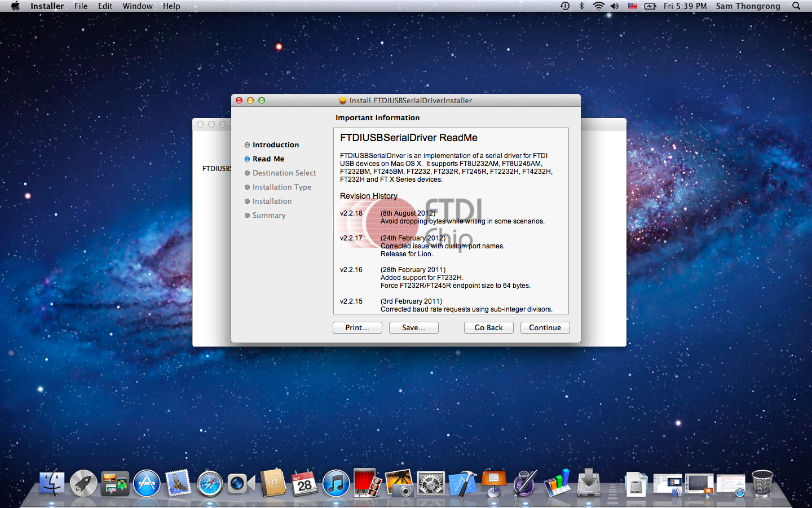This screenshot has height=508, width=812.
Task: Minimize the installer window with yellow button
Action: point(250,100)
